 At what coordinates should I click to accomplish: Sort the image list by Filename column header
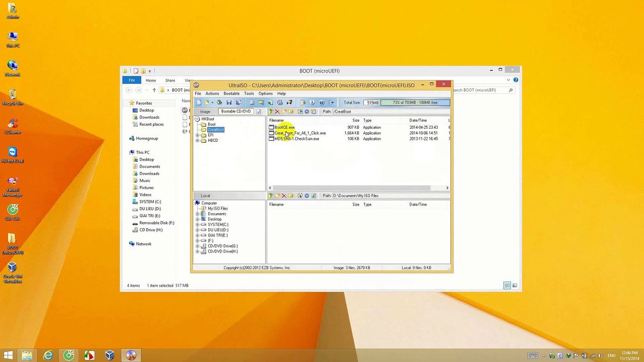pyautogui.click(x=276, y=121)
